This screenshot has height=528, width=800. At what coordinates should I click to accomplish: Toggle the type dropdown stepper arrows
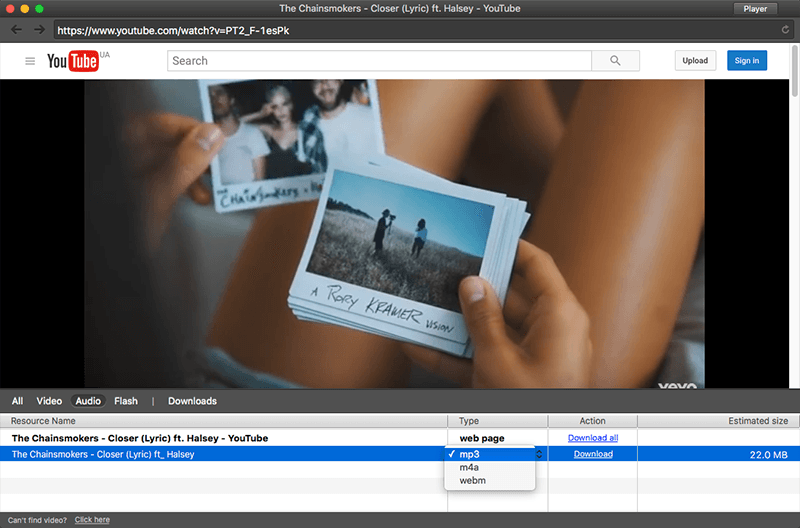tap(539, 454)
